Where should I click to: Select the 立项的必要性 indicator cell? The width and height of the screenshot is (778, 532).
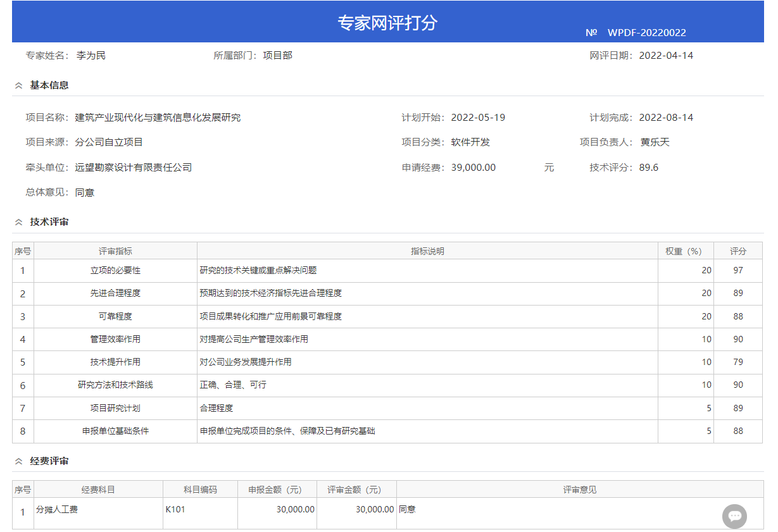click(115, 271)
